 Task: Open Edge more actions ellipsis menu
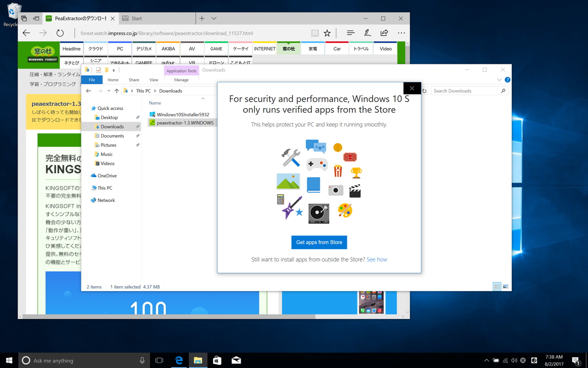coord(401,33)
